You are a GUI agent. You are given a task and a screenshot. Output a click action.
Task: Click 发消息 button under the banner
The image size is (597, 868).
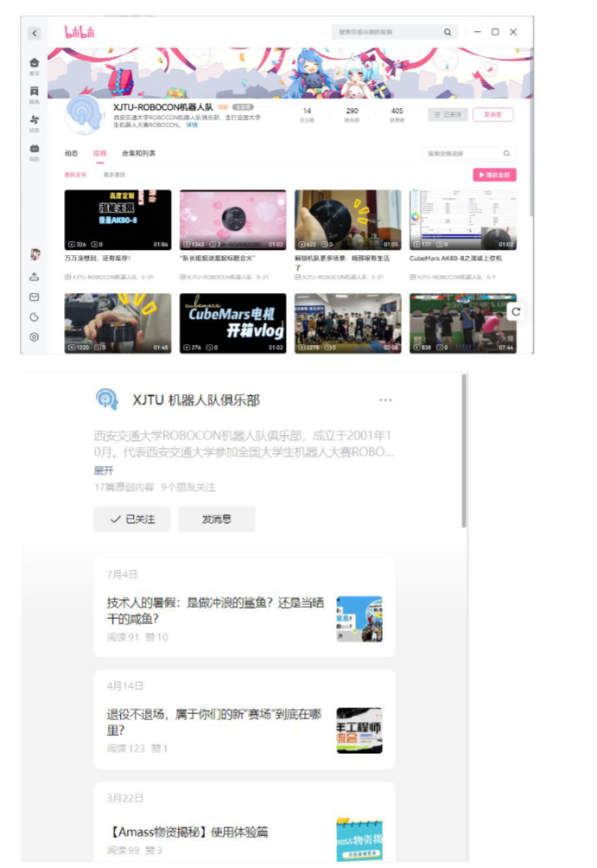tap(492, 114)
